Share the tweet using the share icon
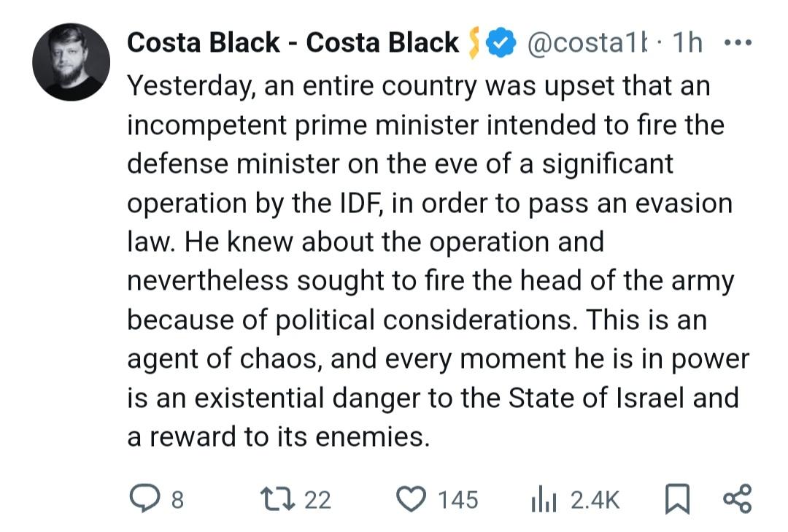The width and height of the screenshot is (788, 532). pyautogui.click(x=737, y=498)
